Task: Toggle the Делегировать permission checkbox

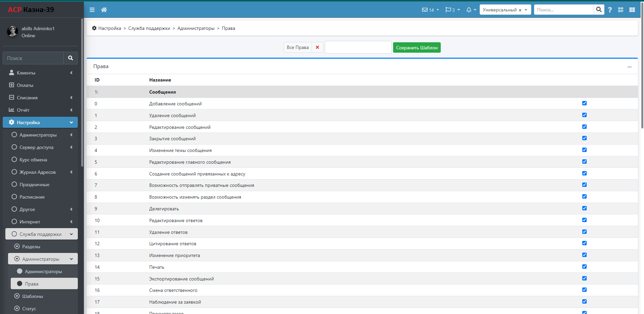Action: point(584,208)
